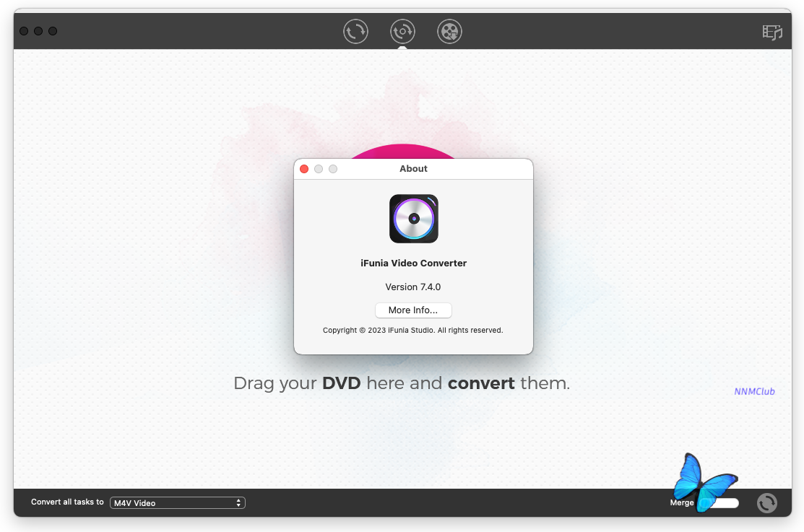Select the DVD rip tab icon
The width and height of the screenshot is (804, 532).
402,31
